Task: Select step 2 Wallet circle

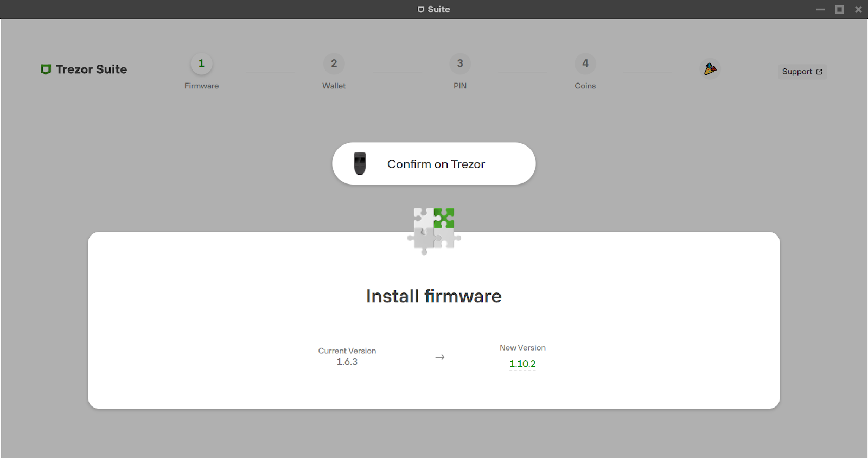Action: (x=334, y=63)
